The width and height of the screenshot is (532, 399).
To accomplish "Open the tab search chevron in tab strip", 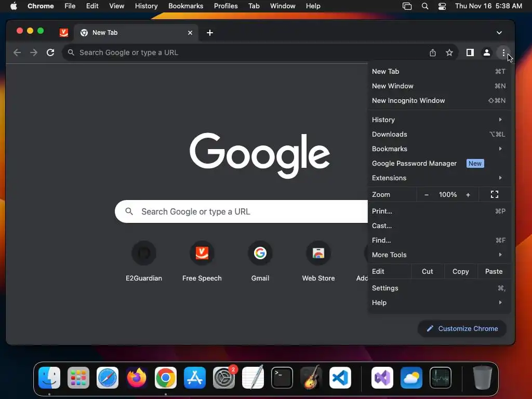I will pos(499,33).
